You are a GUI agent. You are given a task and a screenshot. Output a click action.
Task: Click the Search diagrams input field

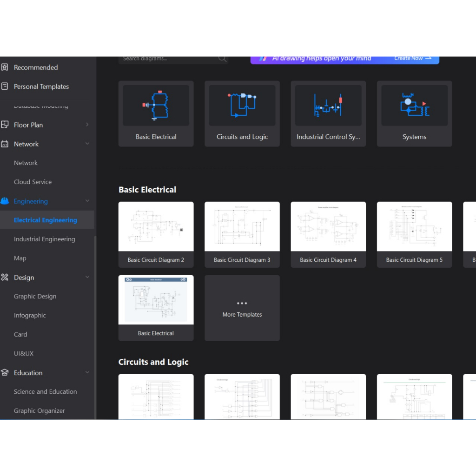167,59
